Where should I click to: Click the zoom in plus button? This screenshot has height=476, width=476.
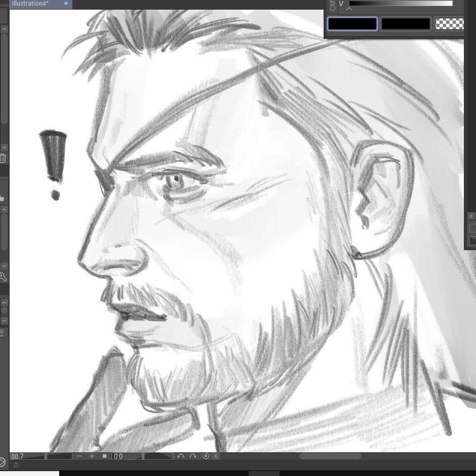pyautogui.click(x=92, y=456)
